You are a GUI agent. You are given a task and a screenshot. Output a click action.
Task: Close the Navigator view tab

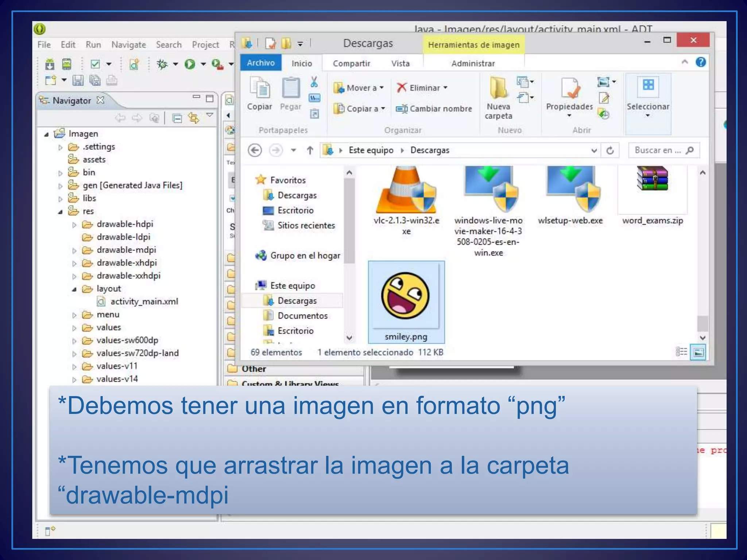click(100, 100)
